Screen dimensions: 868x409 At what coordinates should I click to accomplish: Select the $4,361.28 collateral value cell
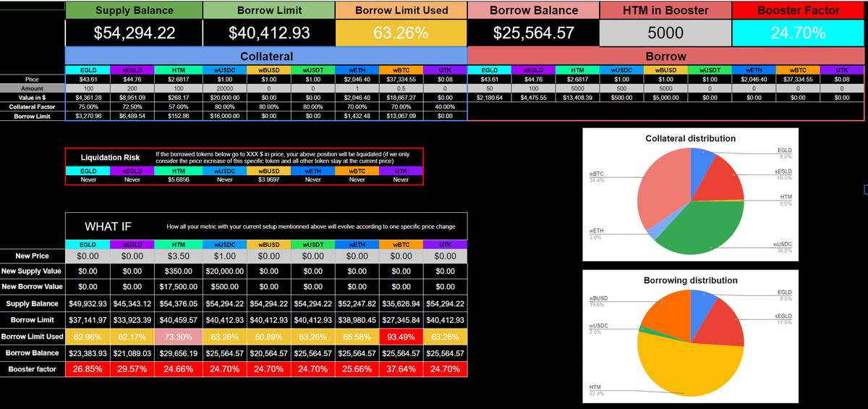88,96
